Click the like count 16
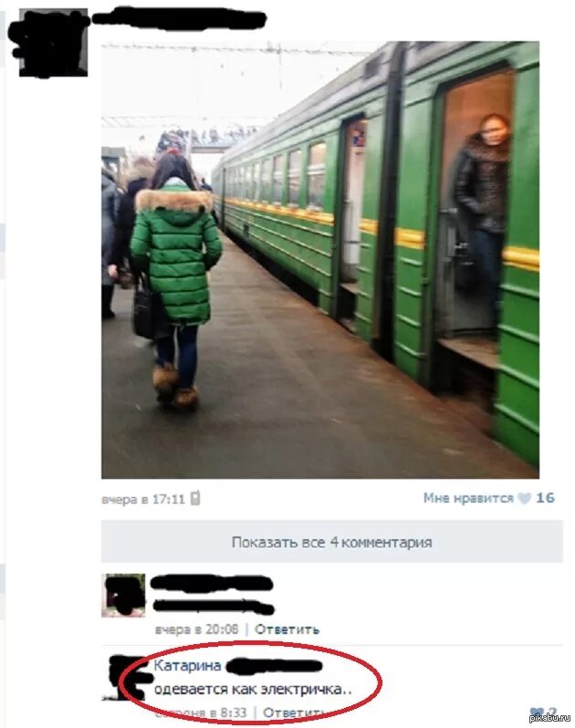The height and width of the screenshot is (728, 575). [545, 498]
